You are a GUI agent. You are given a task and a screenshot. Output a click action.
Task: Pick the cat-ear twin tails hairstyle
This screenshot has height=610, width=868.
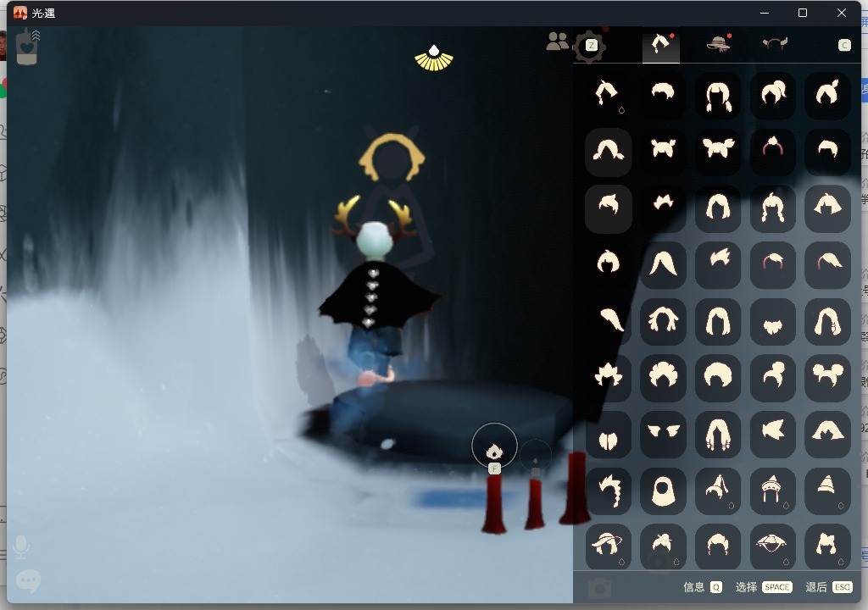click(827, 547)
